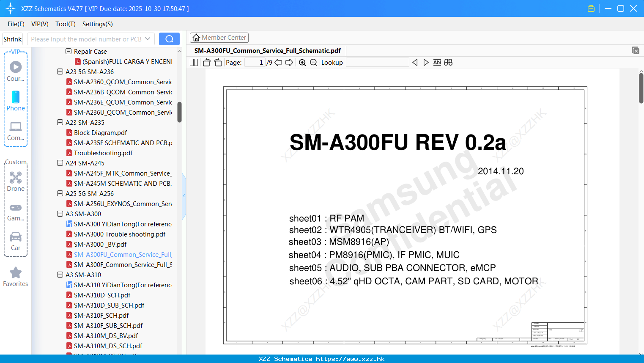Zoom in on the schematic

pos(302,63)
